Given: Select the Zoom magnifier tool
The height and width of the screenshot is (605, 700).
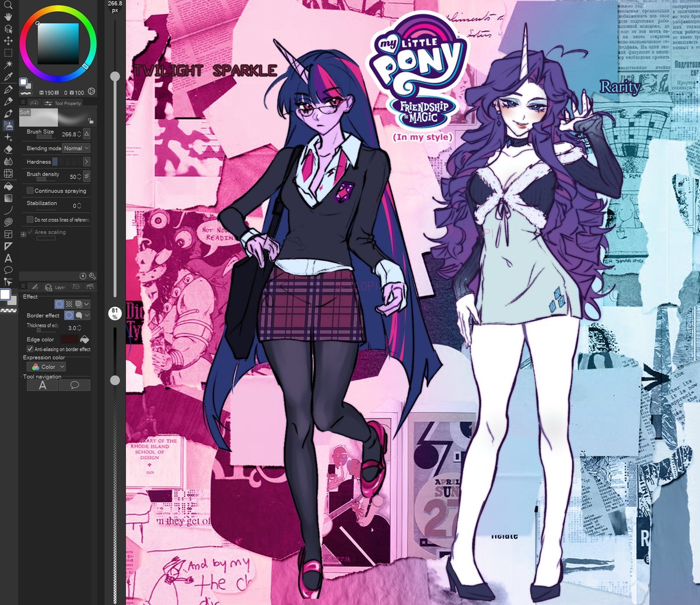Looking at the screenshot, I should point(8,5).
